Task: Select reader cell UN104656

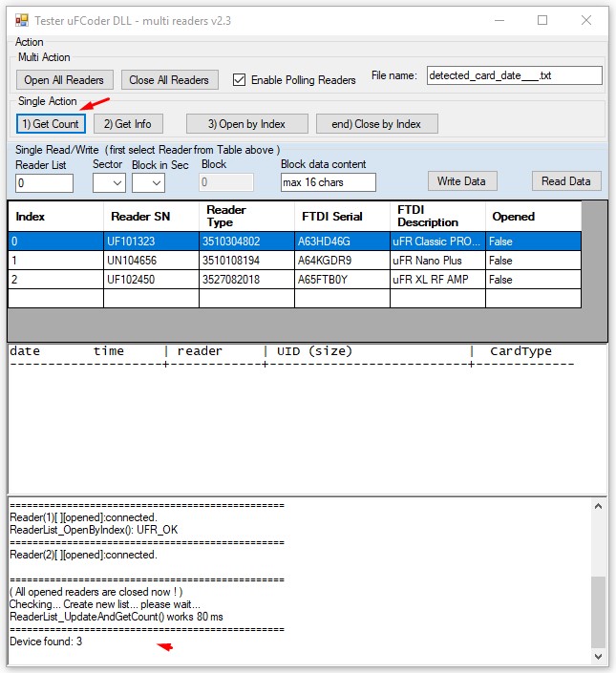Action: (x=151, y=261)
